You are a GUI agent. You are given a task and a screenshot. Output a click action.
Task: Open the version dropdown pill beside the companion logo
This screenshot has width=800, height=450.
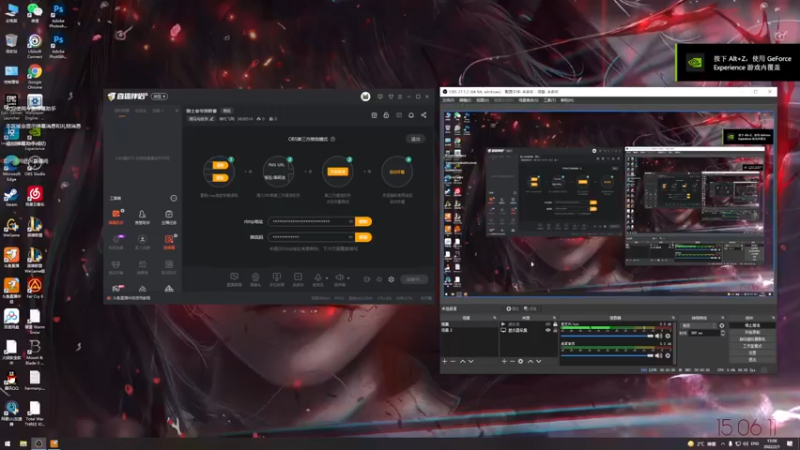point(159,96)
